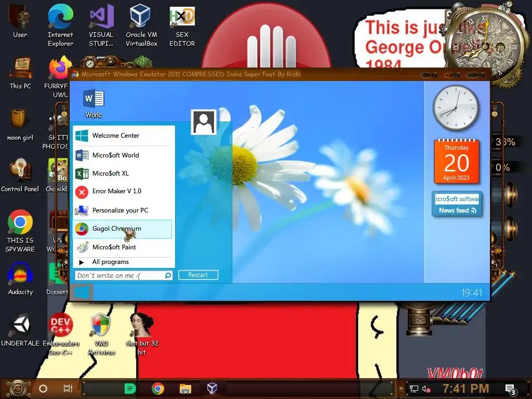Image resolution: width=532 pixels, height=399 pixels.
Task: Open File Explorer from the taskbar
Action: tap(185, 389)
